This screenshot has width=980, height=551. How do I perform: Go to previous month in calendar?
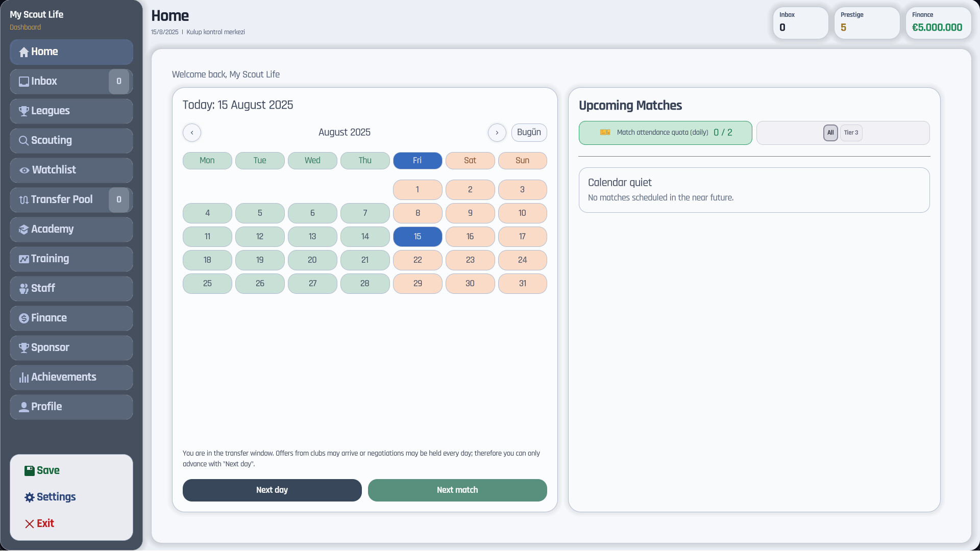pyautogui.click(x=192, y=133)
